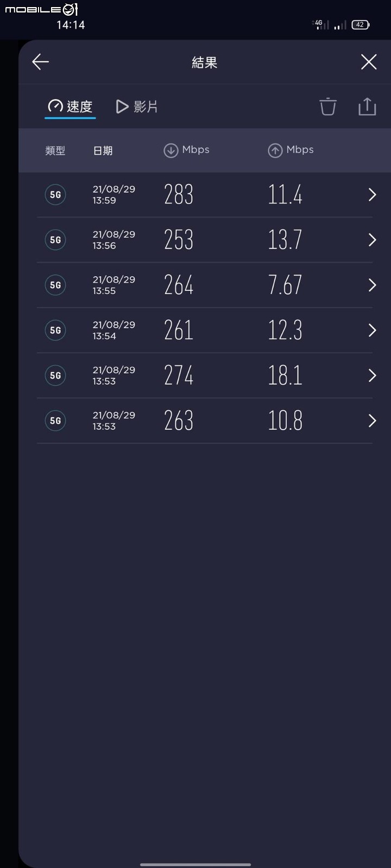Switch to the 影片 video tab
The image size is (391, 868).
(x=137, y=106)
